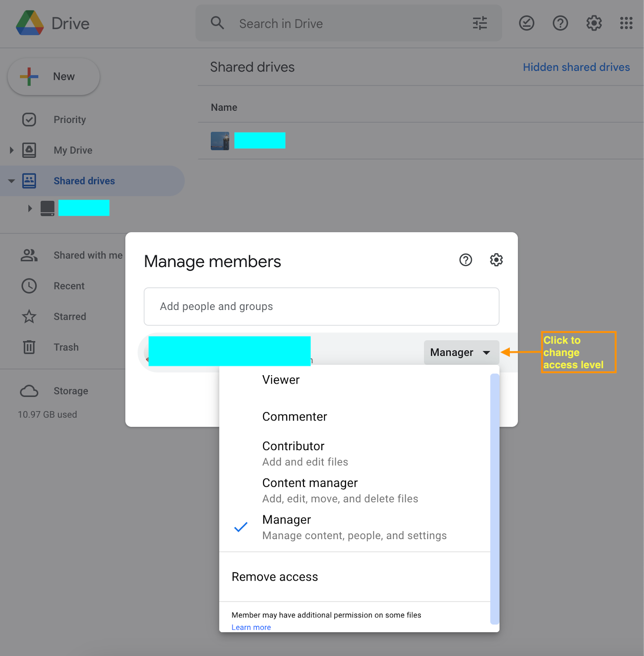The height and width of the screenshot is (656, 644).
Task: Open the Shared with me label
Action: pos(88,255)
